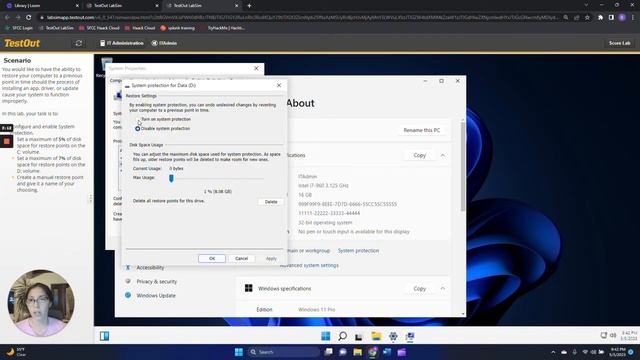
Task: Bookmark this page with star icon
Action: 587,18
